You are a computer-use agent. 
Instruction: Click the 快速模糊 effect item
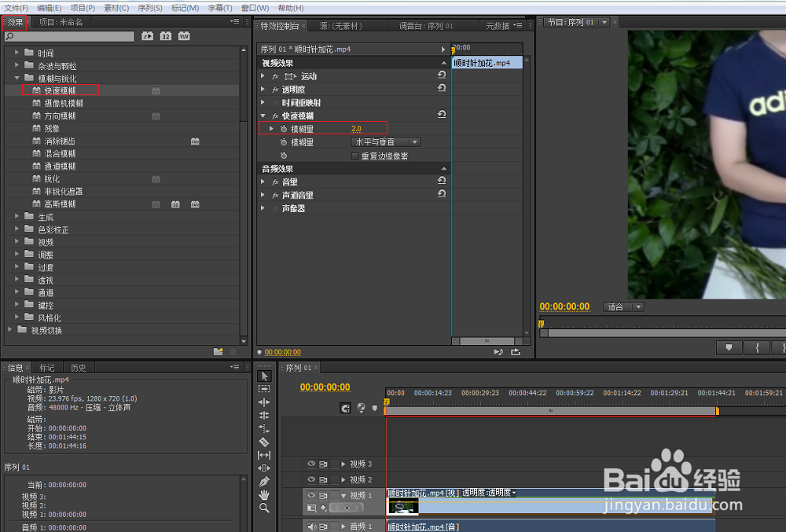(60, 90)
